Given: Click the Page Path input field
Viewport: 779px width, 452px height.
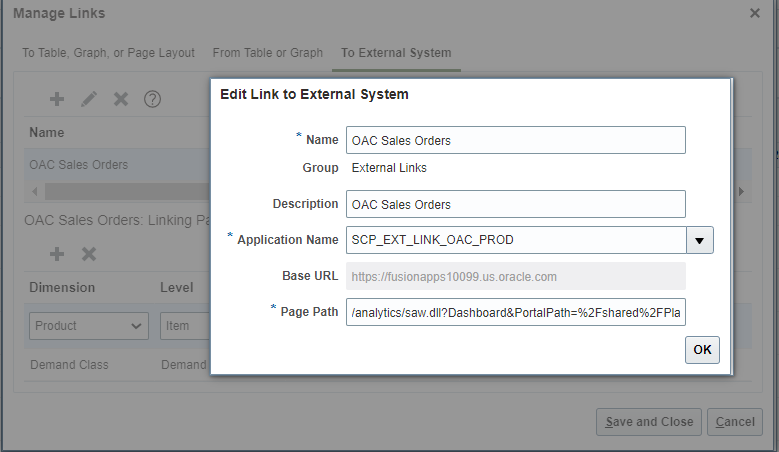Looking at the screenshot, I should coord(515,312).
